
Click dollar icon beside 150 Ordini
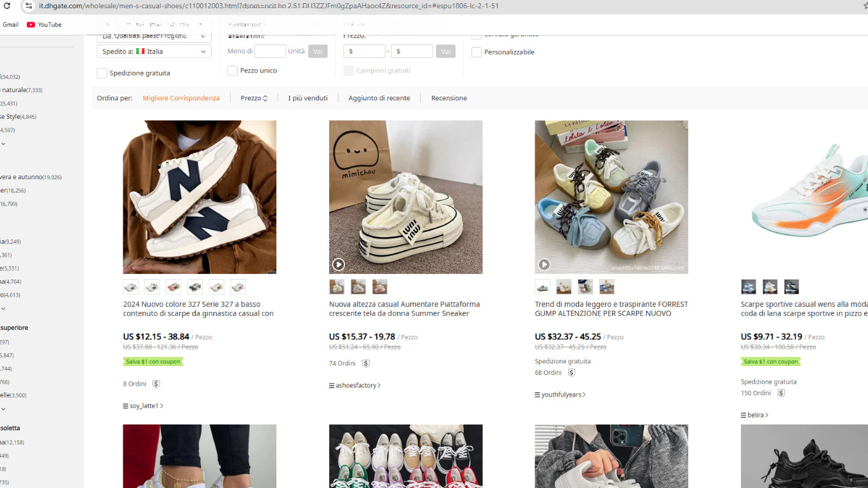pos(781,393)
